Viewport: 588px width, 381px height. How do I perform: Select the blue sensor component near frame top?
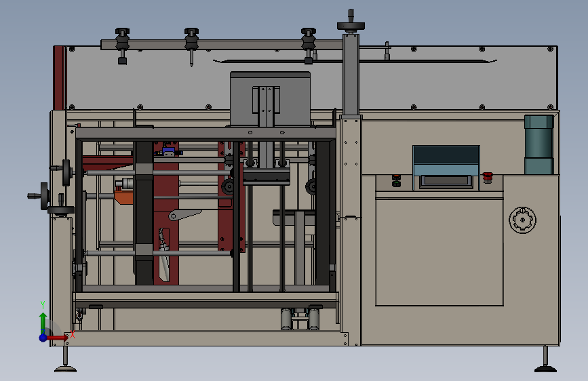pos(168,151)
